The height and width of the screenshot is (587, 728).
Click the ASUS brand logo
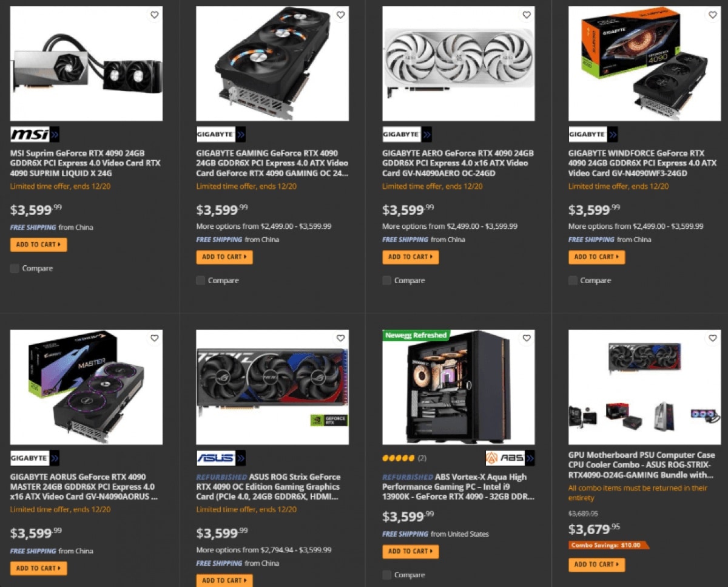tap(221, 458)
